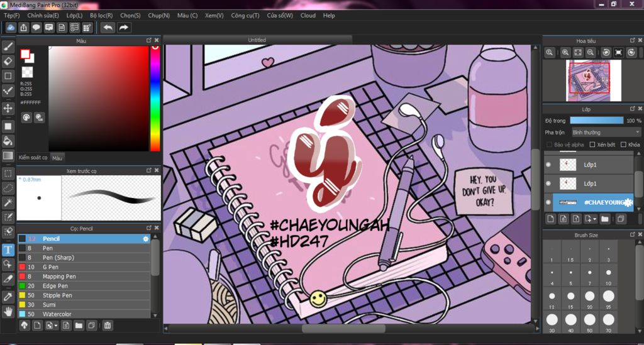This screenshot has width=644, height=345.
Task: Add layer folder in Lớp panel
Action: pos(604,219)
